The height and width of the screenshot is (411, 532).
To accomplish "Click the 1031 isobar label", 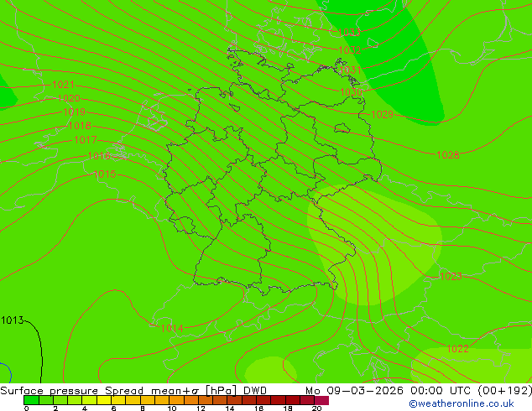I will 350,70.
